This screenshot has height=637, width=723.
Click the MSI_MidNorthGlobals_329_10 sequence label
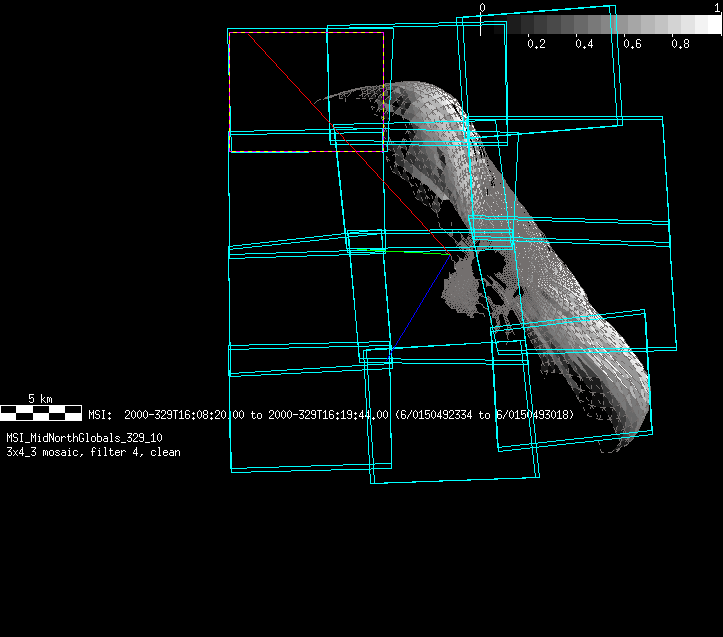84,438
